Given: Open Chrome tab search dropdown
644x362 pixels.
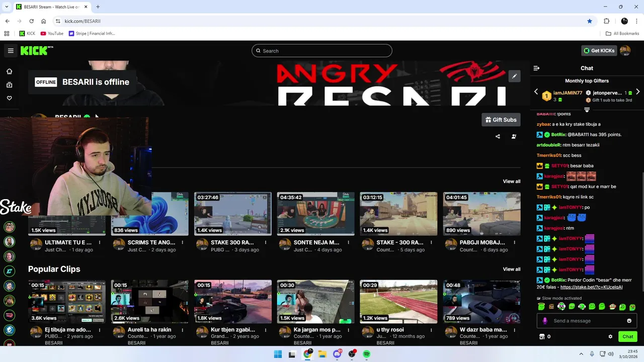Looking at the screenshot, I should pos(7,7).
